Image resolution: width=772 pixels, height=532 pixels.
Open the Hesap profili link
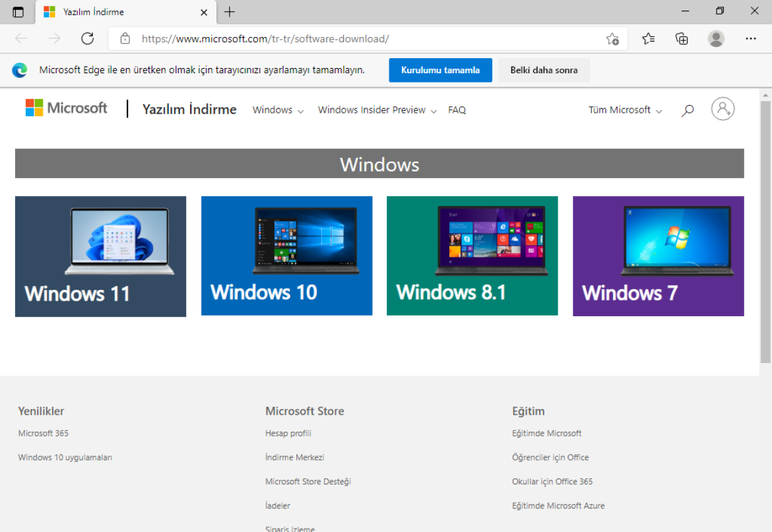[288, 434]
